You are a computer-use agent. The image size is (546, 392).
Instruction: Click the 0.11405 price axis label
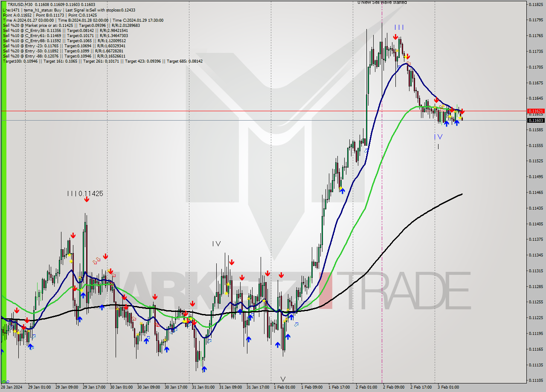point(535,224)
